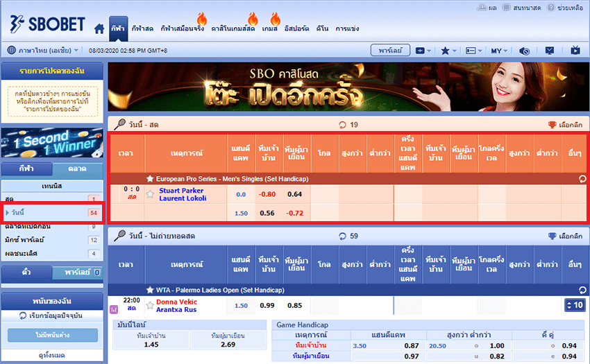Open the monitor display icon in toolbar
The image size is (590, 364).
pos(549,51)
